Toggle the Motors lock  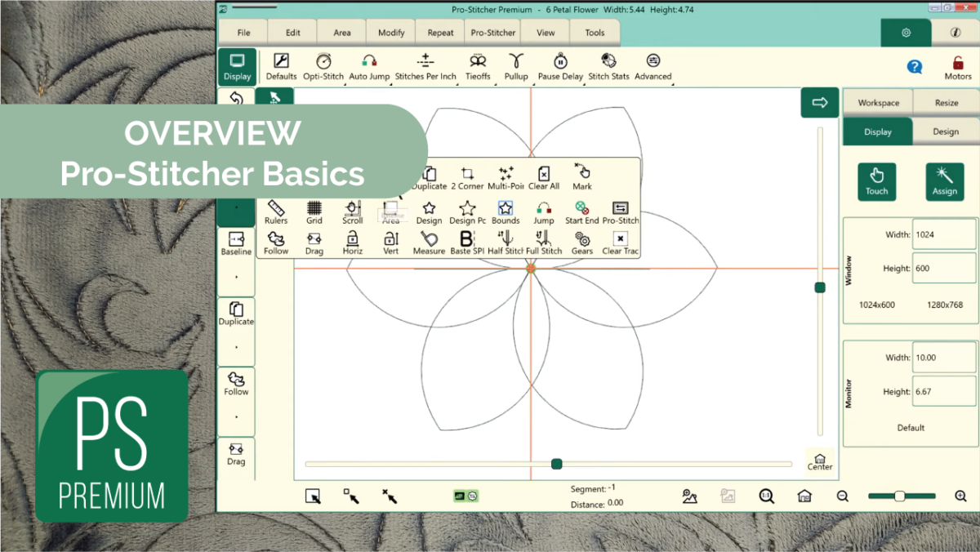(957, 66)
